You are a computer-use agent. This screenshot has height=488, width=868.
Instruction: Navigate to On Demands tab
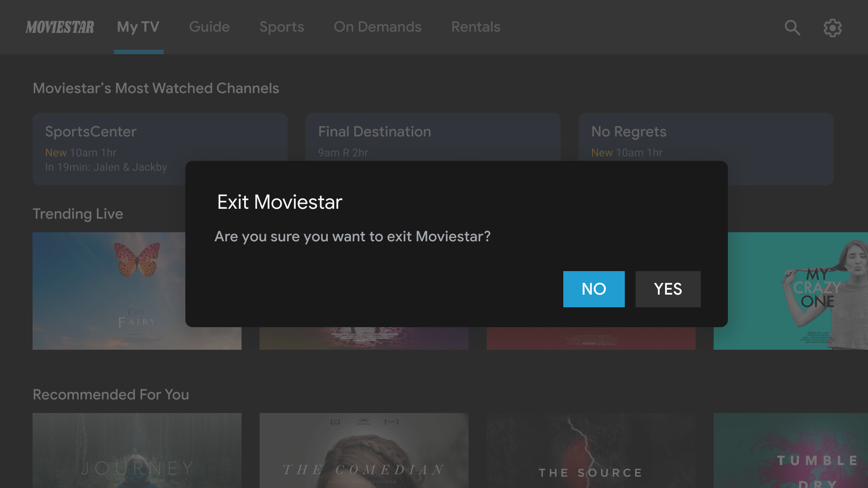click(x=377, y=27)
